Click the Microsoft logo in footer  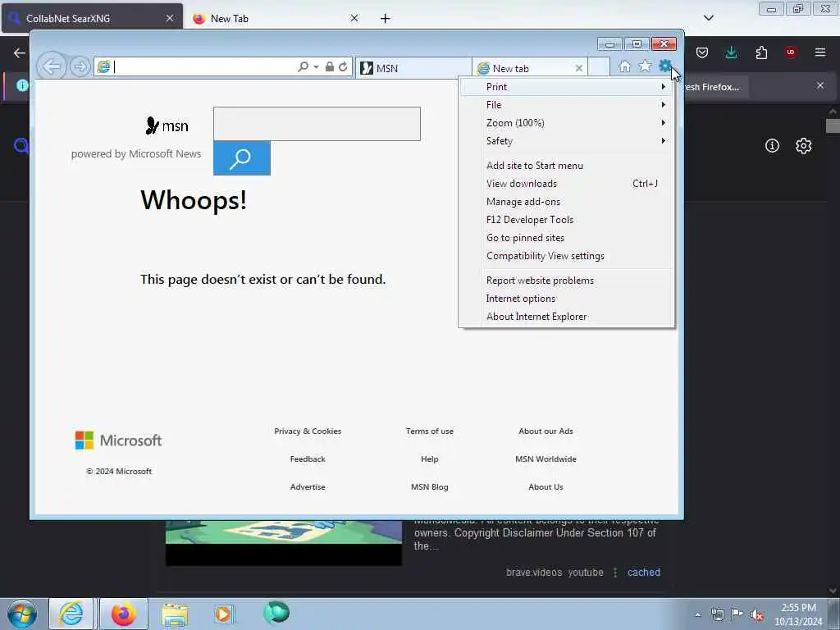coord(118,441)
